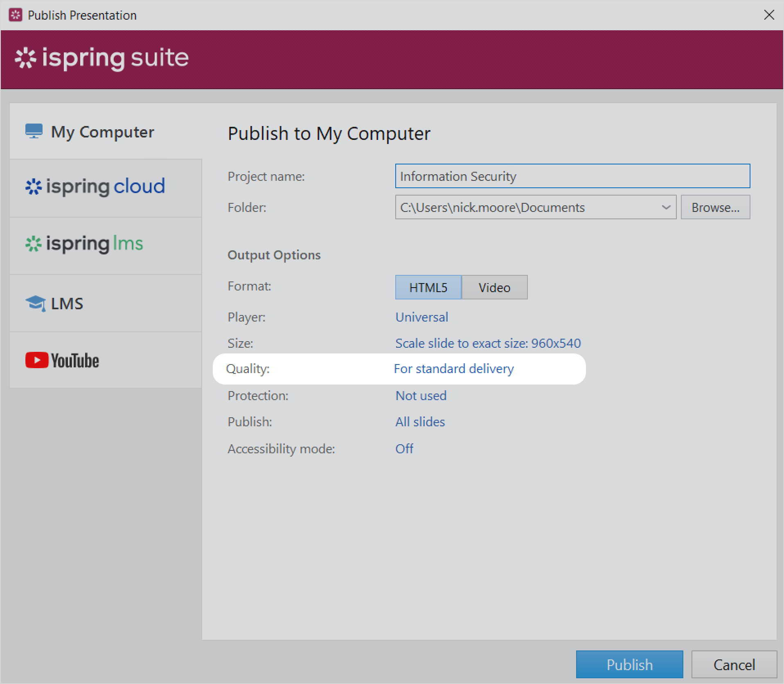Click the LMS graduation cap icon
Image resolution: width=784 pixels, height=684 pixels.
tap(36, 304)
